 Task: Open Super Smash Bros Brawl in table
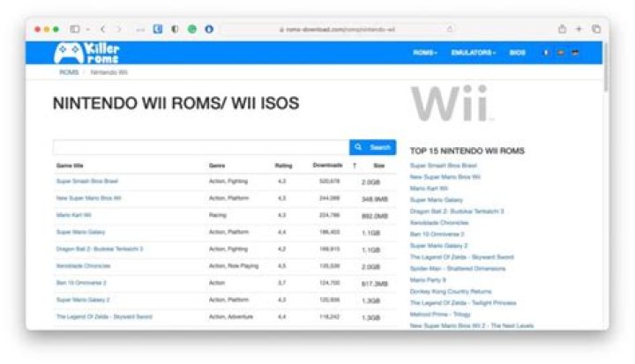[87, 182]
